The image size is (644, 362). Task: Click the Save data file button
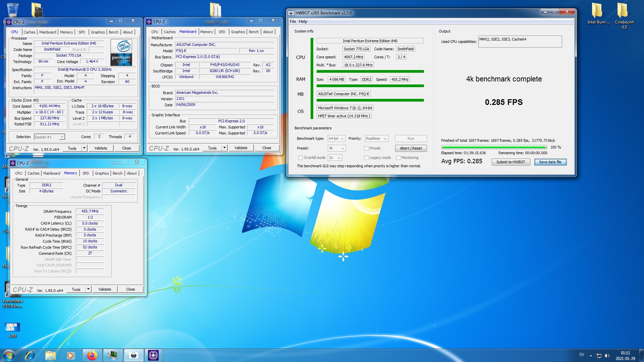click(x=550, y=162)
